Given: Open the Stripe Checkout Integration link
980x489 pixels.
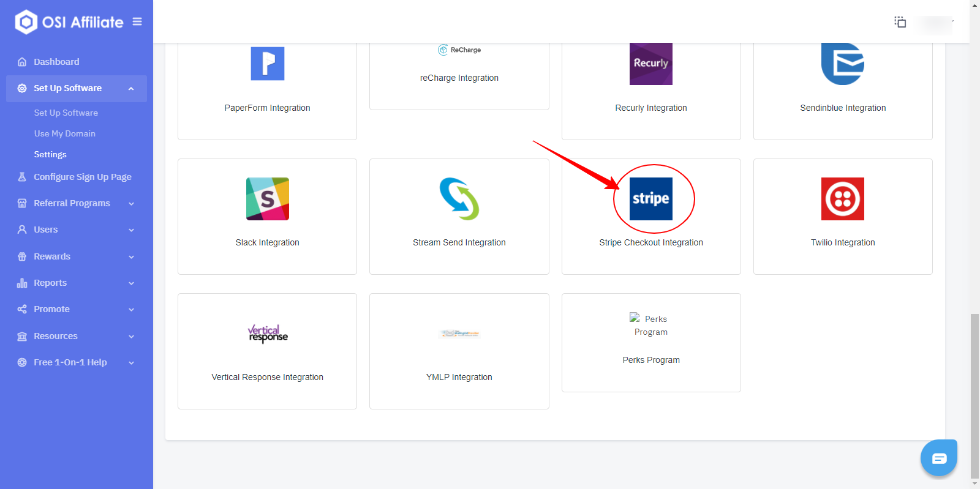Looking at the screenshot, I should (651, 242).
